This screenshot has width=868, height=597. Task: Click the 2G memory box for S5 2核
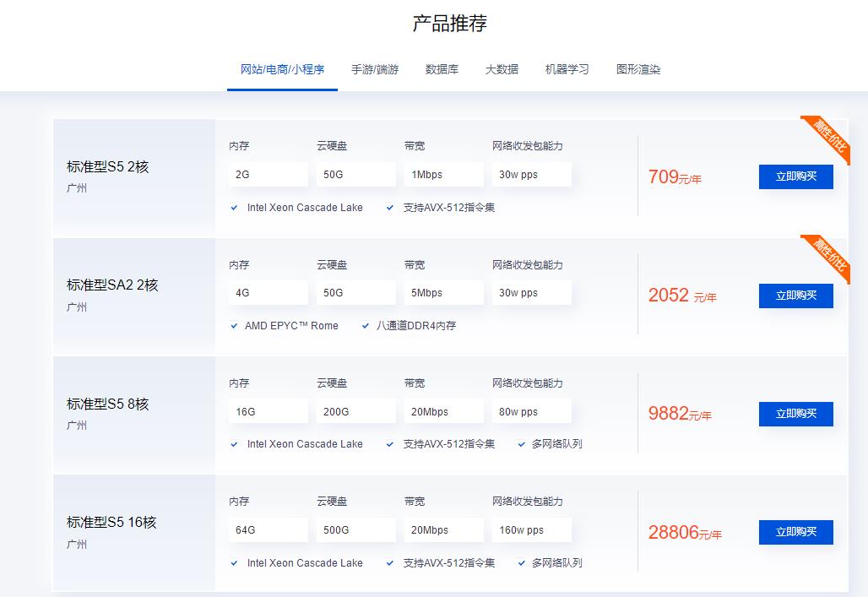268,175
